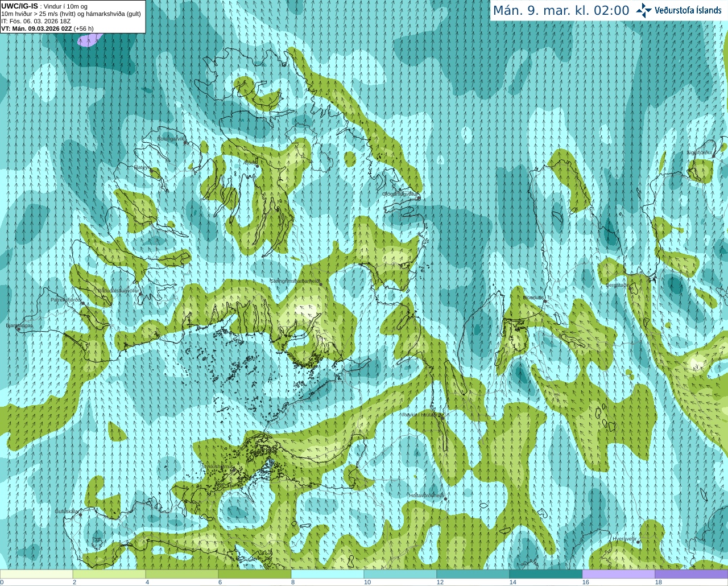Click the Bolungarvík station marker
The height and width of the screenshot is (586, 728).
(x=186, y=143)
